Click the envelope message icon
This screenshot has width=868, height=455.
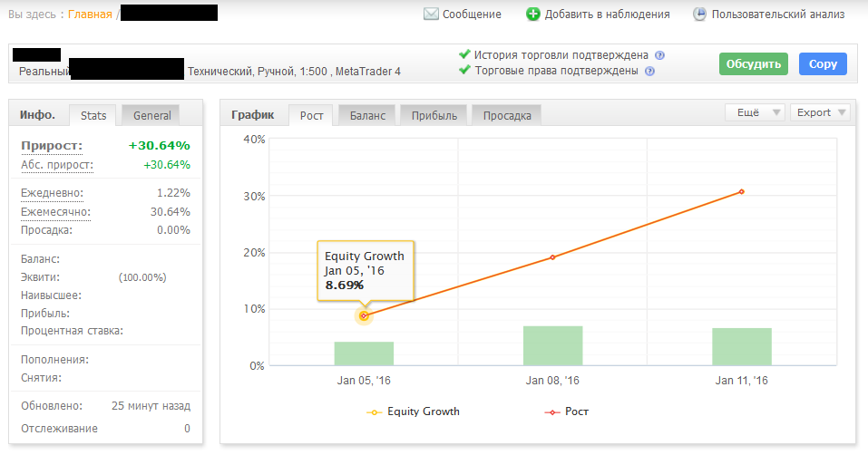pos(431,15)
